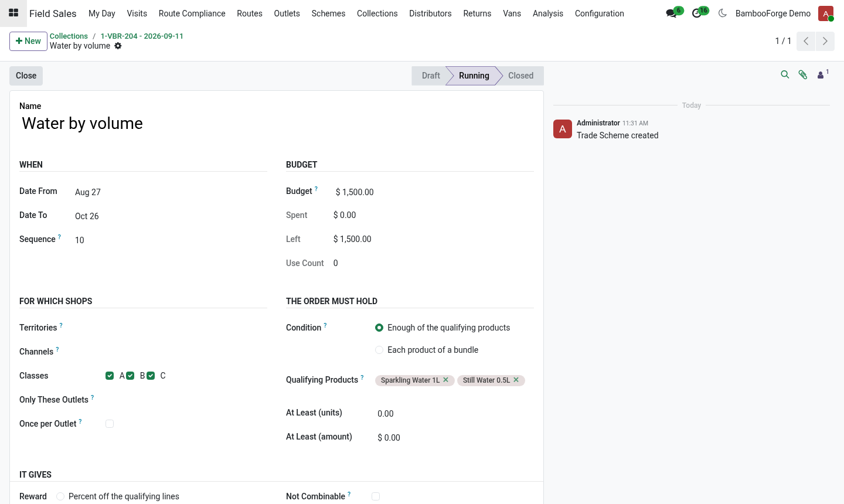Show Budget field help tooltip
The height and width of the screenshot is (504, 844).
point(316,189)
